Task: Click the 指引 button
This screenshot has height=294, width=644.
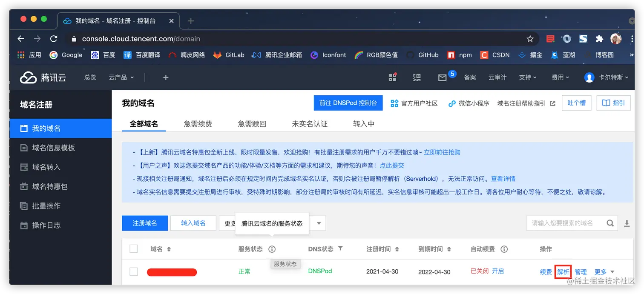Action: (x=613, y=103)
